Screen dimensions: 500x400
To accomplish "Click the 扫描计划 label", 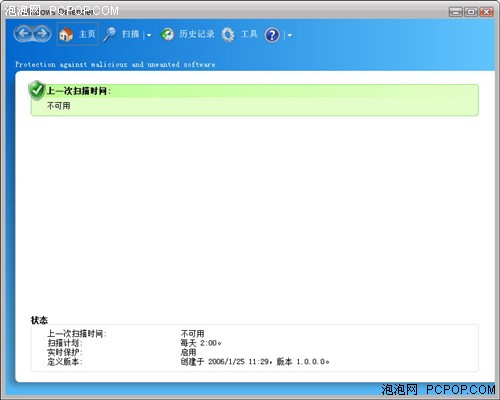I will 65,343.
